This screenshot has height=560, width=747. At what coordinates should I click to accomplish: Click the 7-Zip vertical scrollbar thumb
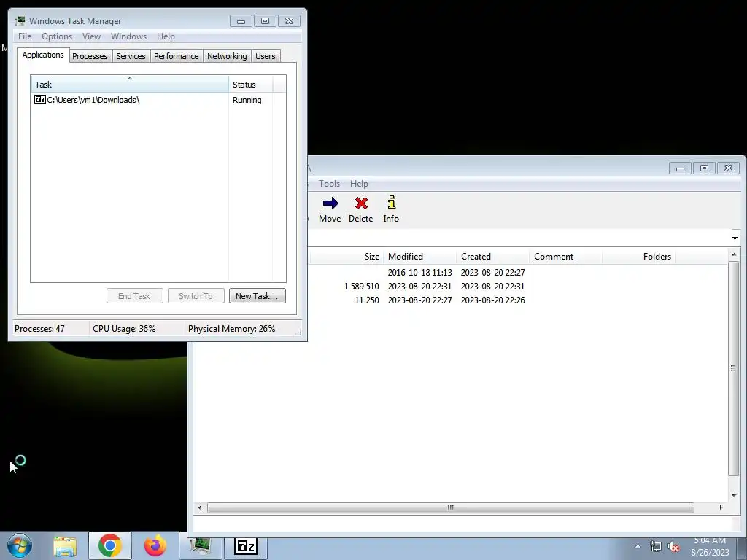tap(733, 368)
